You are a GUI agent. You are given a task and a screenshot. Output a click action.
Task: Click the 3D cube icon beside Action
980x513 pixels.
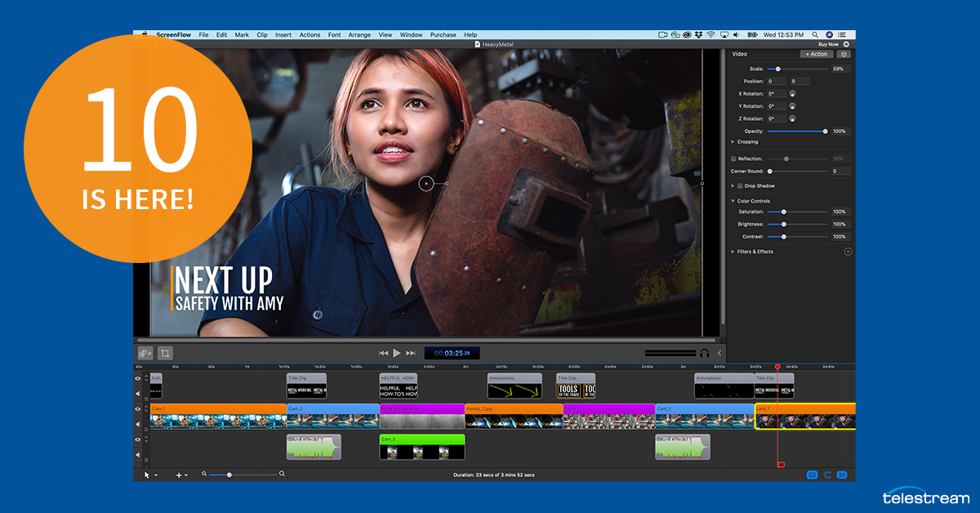click(844, 54)
